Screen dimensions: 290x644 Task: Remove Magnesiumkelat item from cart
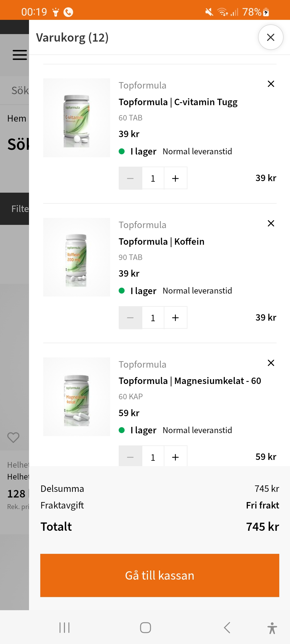coord(271,363)
